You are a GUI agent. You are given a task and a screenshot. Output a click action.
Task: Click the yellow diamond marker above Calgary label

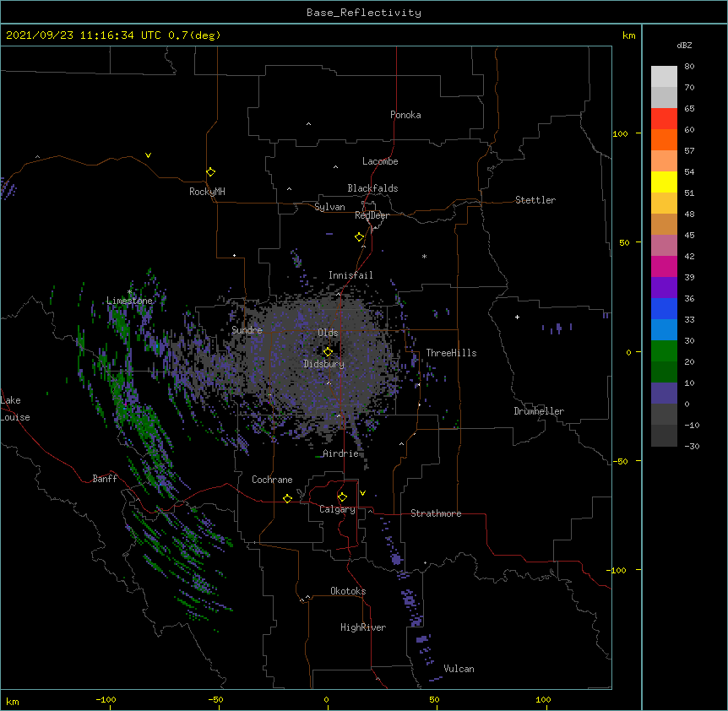(x=342, y=497)
